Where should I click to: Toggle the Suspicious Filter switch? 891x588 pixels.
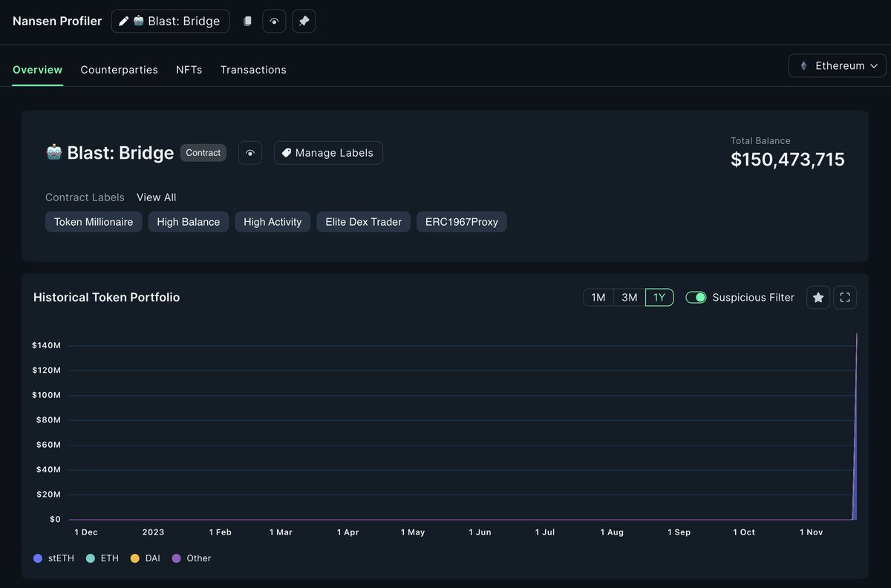click(x=696, y=298)
